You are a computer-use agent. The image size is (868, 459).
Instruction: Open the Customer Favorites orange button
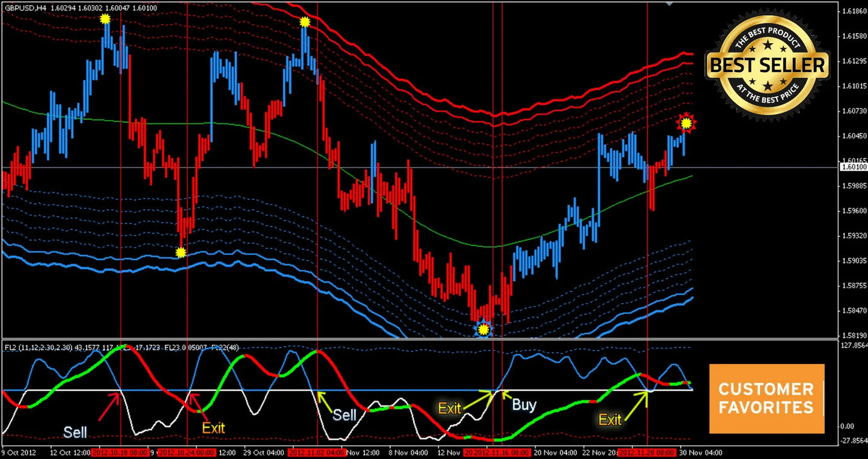tap(766, 398)
